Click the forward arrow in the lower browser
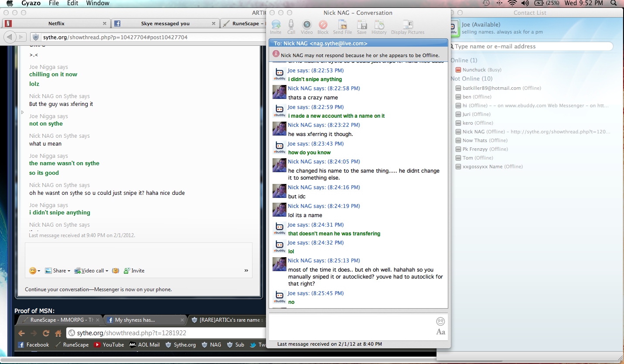Viewport: 624px width, 364px height. (34, 333)
